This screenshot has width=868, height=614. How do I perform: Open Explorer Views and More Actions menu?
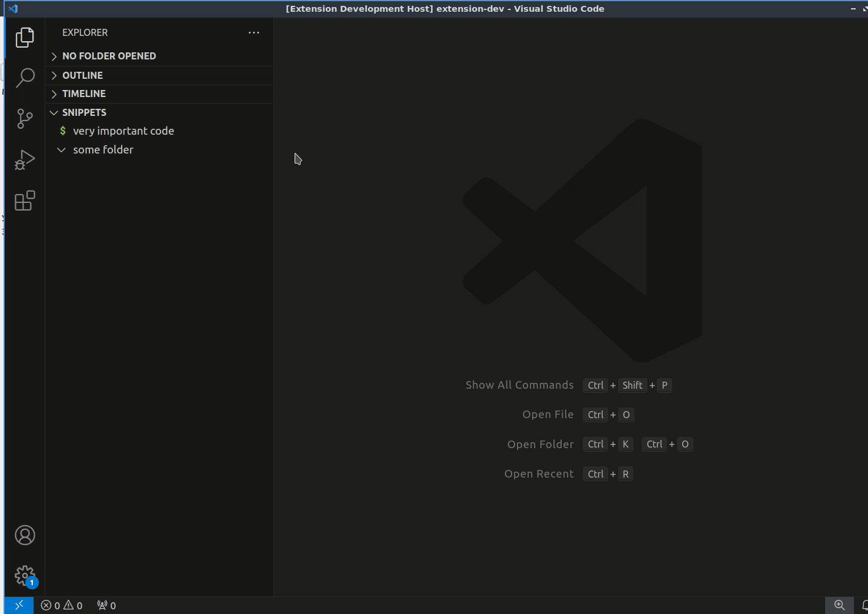253,33
